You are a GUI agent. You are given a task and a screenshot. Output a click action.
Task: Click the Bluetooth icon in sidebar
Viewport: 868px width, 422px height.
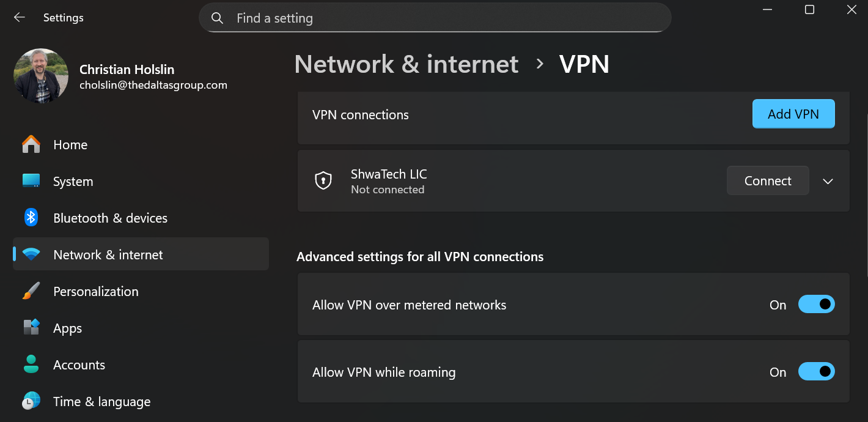(x=31, y=218)
